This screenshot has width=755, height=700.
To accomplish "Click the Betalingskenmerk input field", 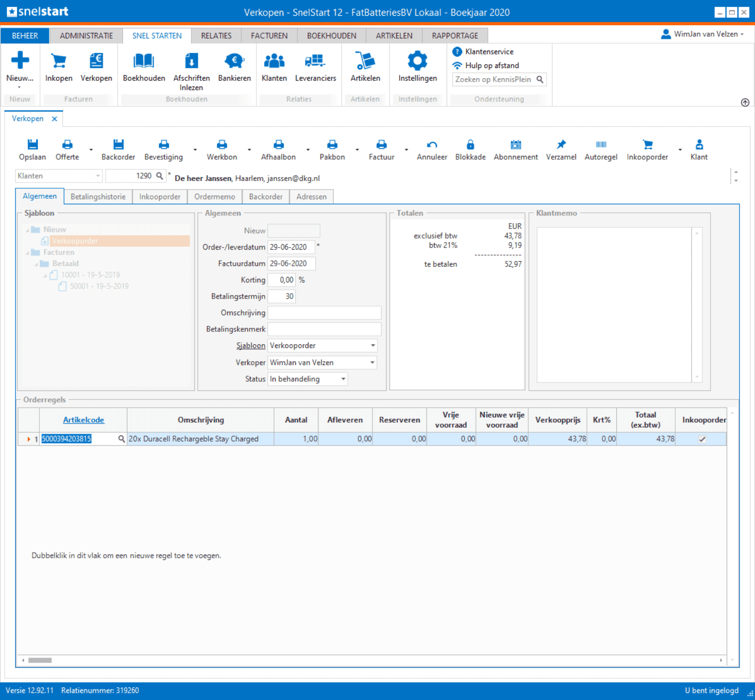I will pyautogui.click(x=324, y=329).
